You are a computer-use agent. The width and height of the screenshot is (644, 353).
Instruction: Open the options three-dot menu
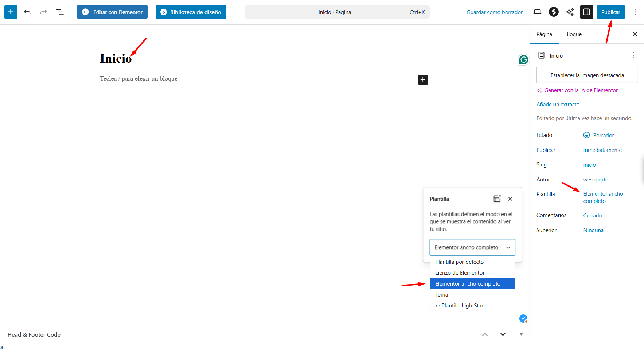click(x=635, y=12)
